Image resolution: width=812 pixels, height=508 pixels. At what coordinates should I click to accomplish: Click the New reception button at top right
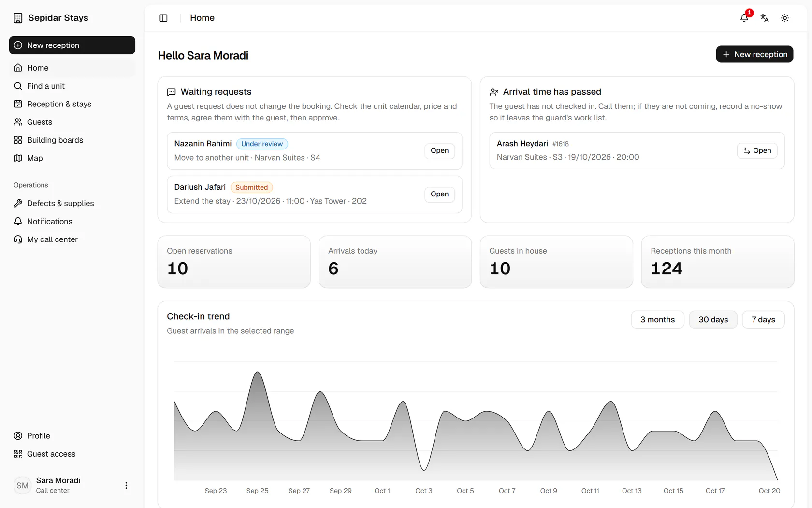click(x=754, y=54)
